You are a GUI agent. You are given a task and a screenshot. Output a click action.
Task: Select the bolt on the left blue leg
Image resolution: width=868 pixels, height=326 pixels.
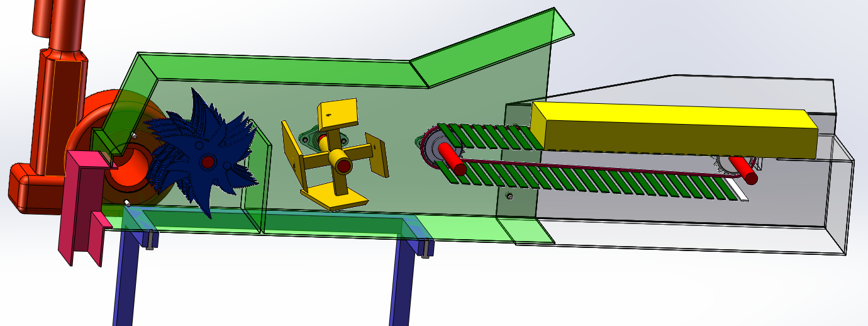pos(151,240)
